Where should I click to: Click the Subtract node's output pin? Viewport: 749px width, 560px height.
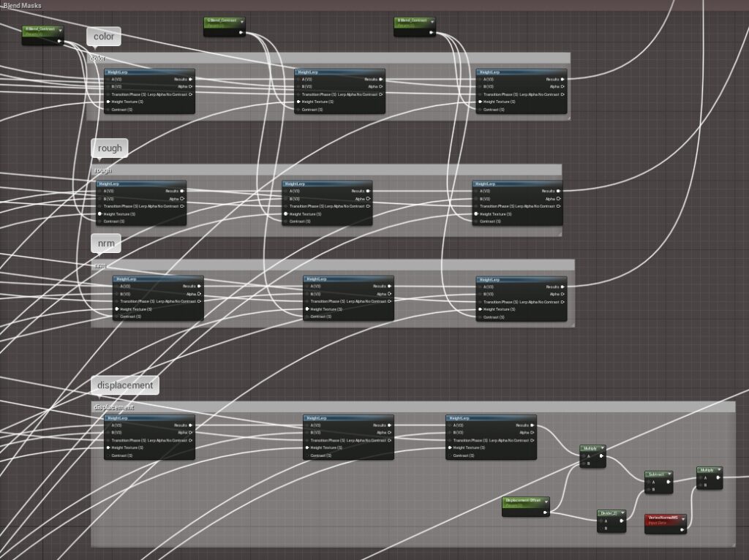[668, 482]
